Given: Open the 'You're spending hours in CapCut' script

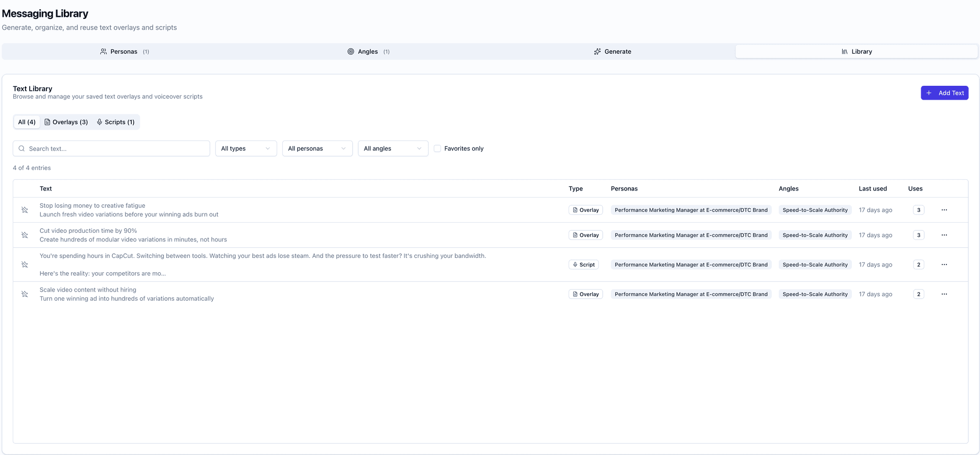Looking at the screenshot, I should point(263,265).
